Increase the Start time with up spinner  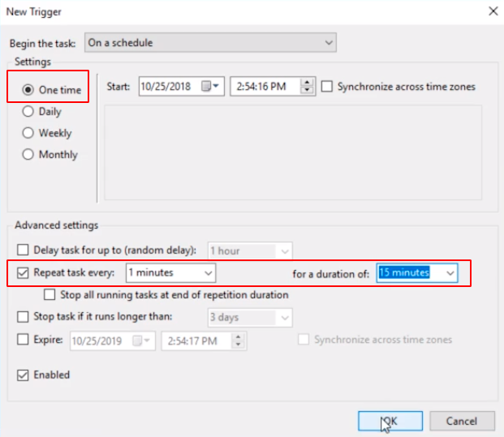(308, 82)
